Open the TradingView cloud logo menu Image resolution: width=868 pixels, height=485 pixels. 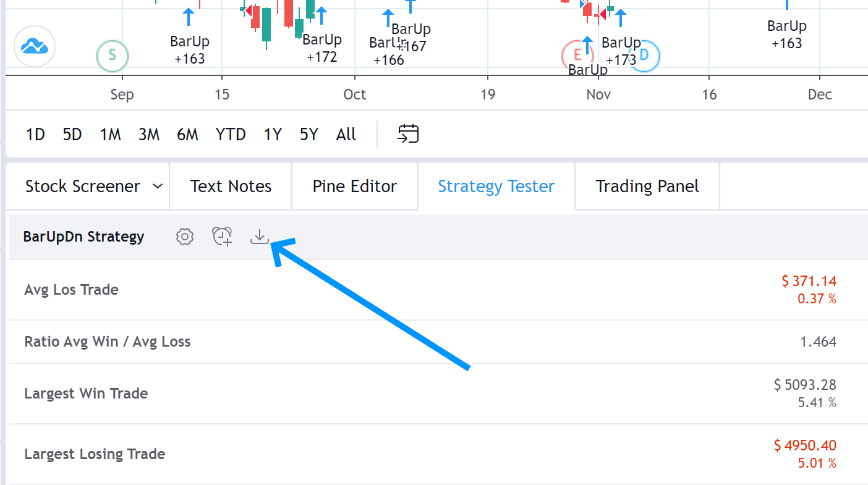click(34, 46)
